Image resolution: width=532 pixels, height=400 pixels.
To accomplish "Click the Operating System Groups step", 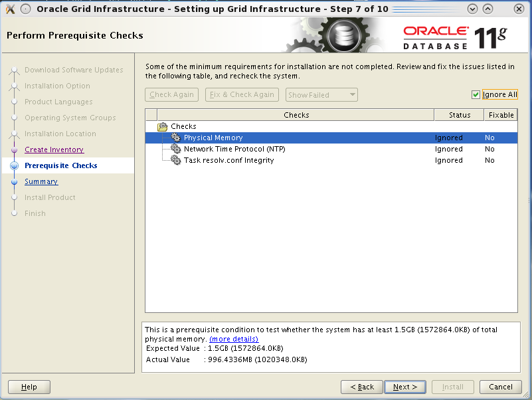I will click(x=70, y=118).
